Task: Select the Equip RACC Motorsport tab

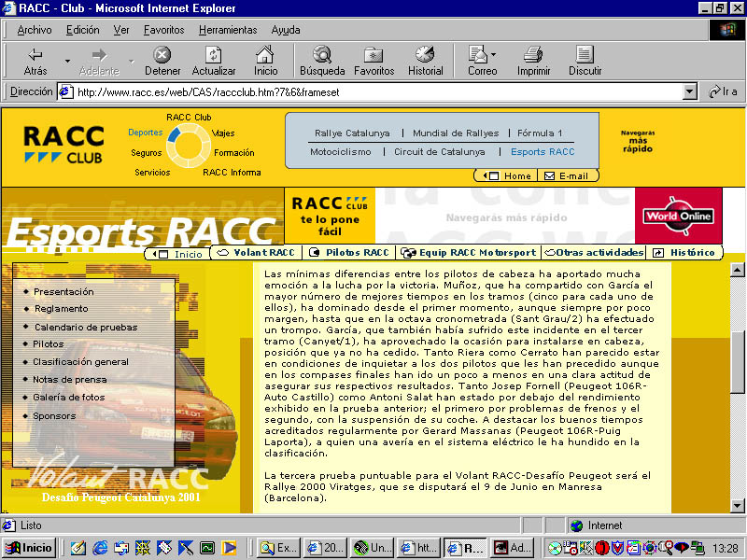Action: tap(469, 252)
